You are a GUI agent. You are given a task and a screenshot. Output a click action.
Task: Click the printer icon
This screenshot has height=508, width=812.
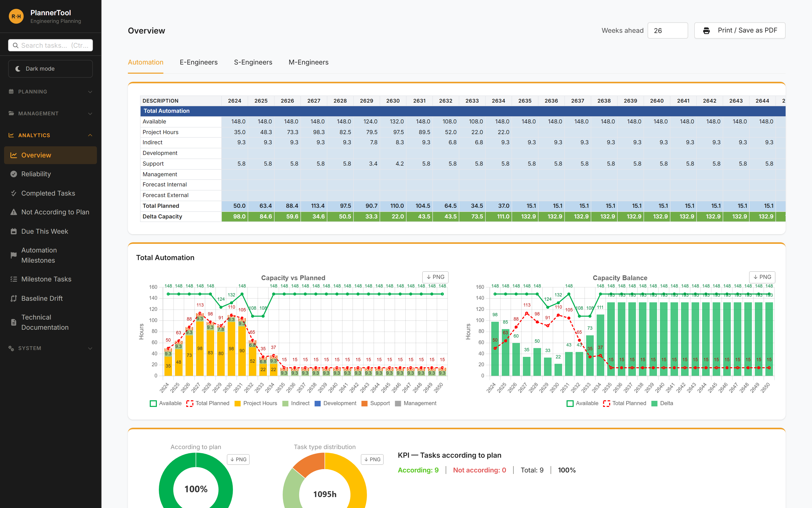pyautogui.click(x=706, y=30)
